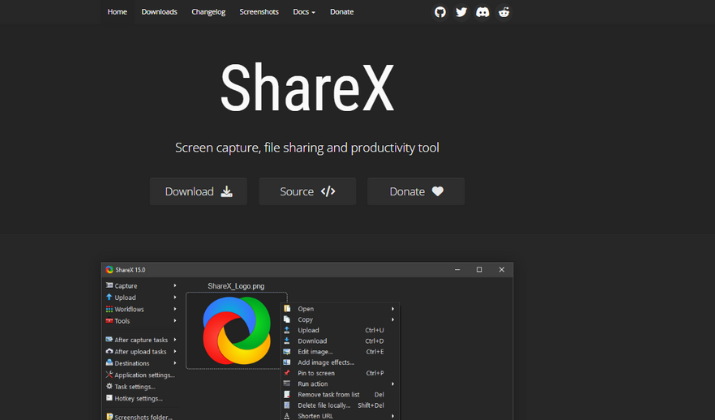Screen dimensions: 715x420
Task: Click the large Download button
Action: pyautogui.click(x=198, y=192)
